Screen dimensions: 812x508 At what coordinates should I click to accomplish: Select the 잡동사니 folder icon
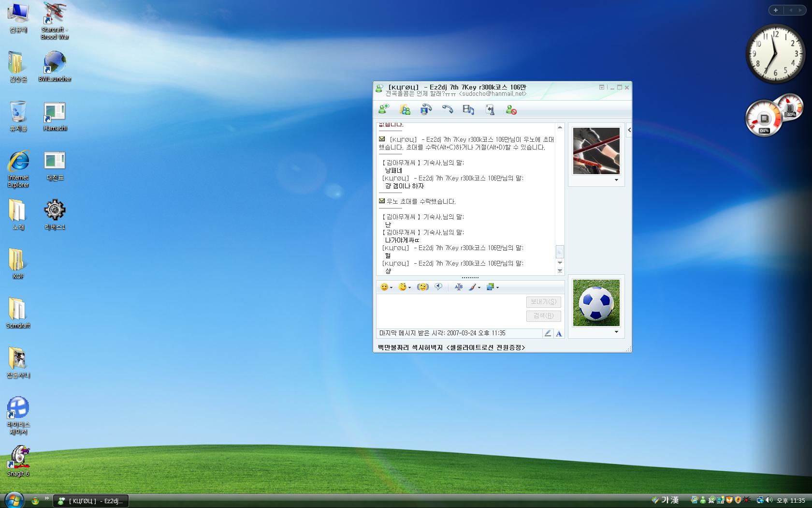(x=18, y=363)
